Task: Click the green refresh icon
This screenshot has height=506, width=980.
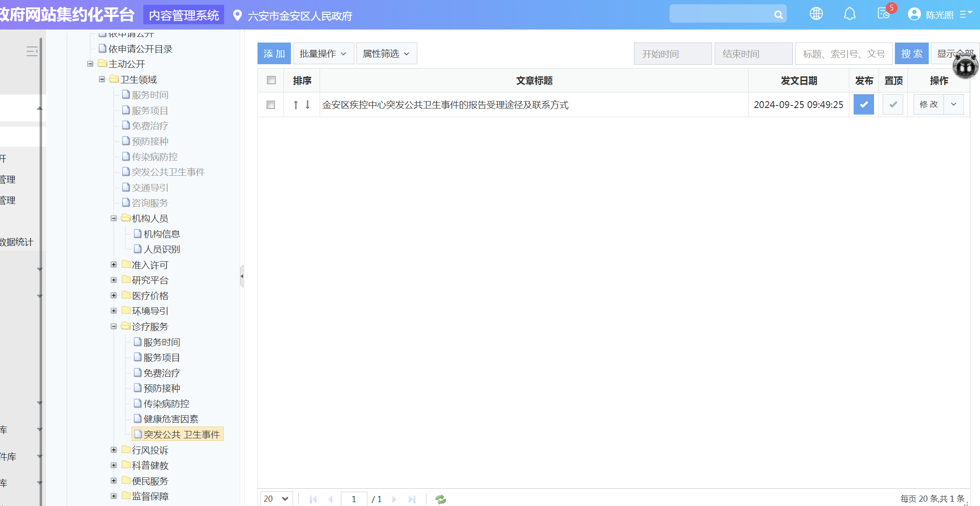Action: pos(440,499)
